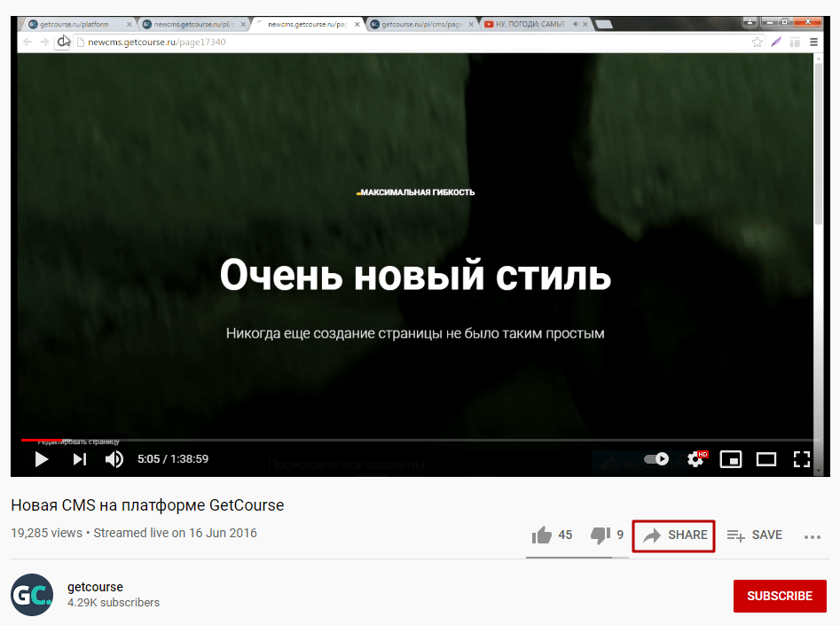
Task: Click the '19,285 views' text
Action: tap(47, 533)
